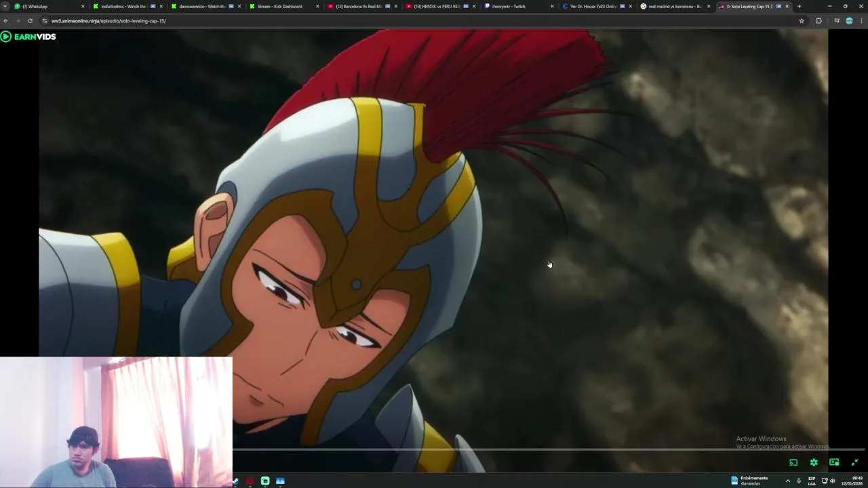868x488 pixels.
Task: Click the EarnVids logo
Action: pyautogui.click(x=28, y=37)
